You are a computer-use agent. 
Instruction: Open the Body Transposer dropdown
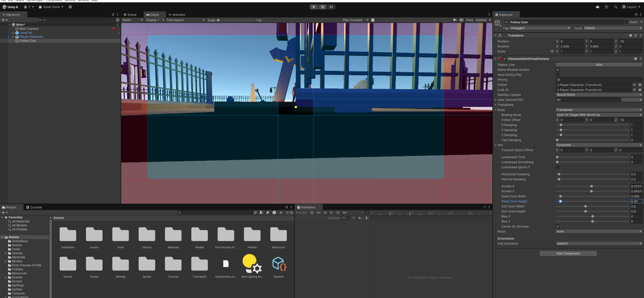[x=599, y=110]
